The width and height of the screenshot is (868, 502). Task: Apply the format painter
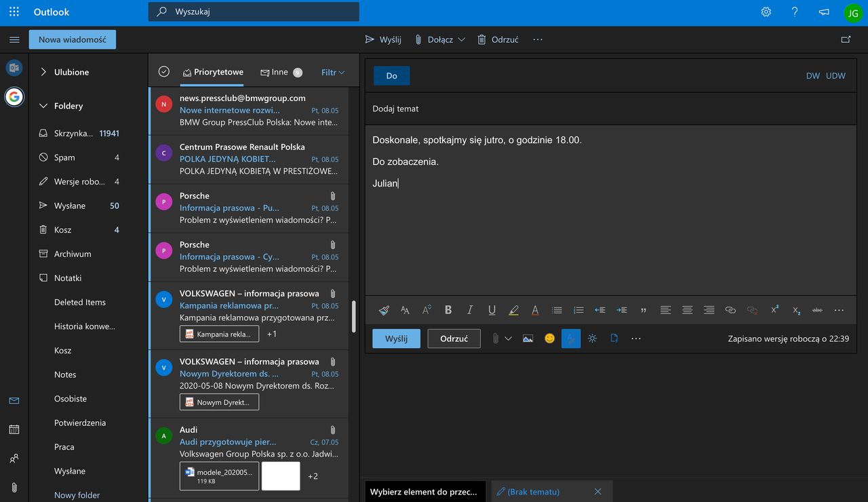point(384,310)
